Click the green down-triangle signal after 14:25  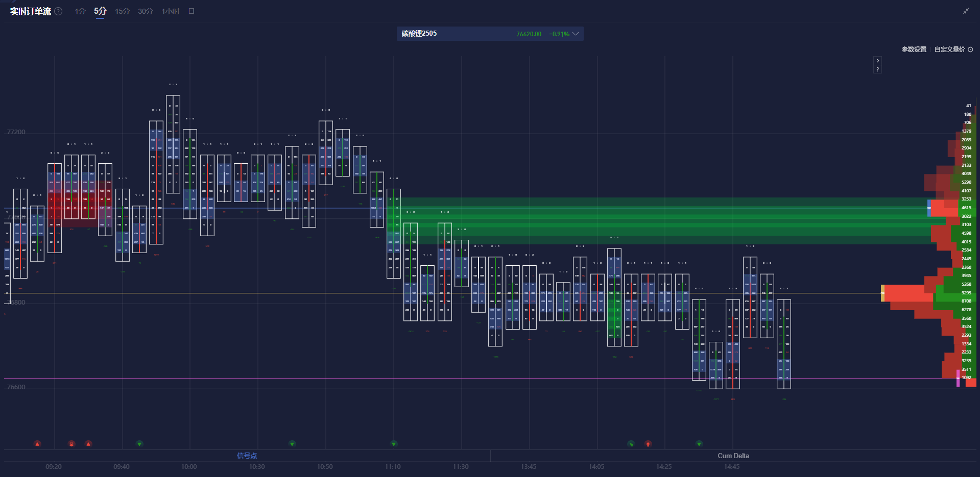[x=699, y=444]
